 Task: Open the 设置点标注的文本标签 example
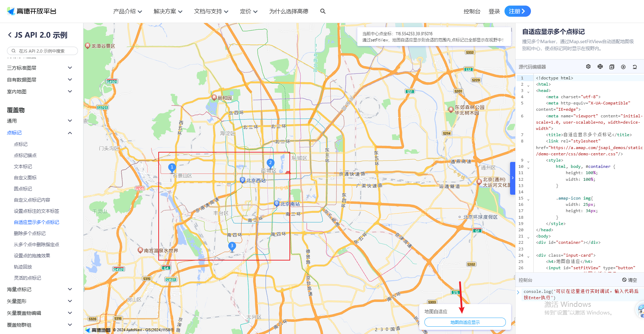pyautogui.click(x=37, y=211)
